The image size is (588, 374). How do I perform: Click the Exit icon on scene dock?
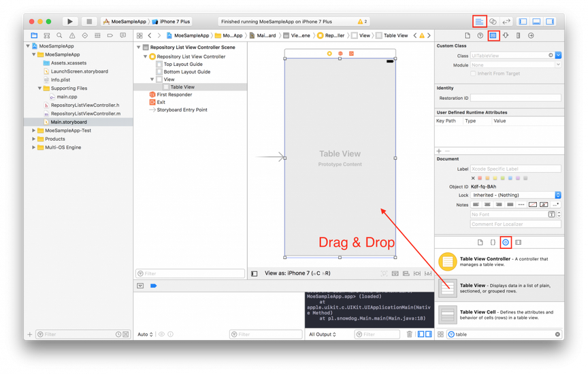pos(351,54)
